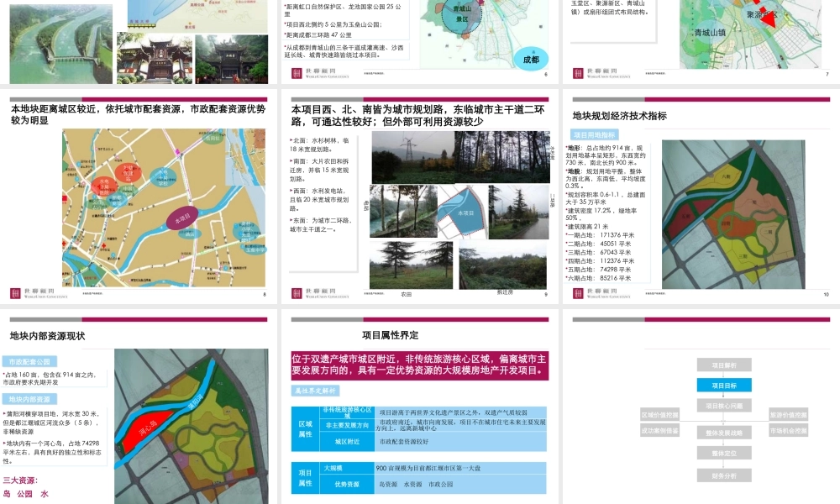Image resolution: width=840 pixels, height=504 pixels.
Task: Click the power pylon photo on slide 9
Action: pyautogui.click(x=412, y=157)
